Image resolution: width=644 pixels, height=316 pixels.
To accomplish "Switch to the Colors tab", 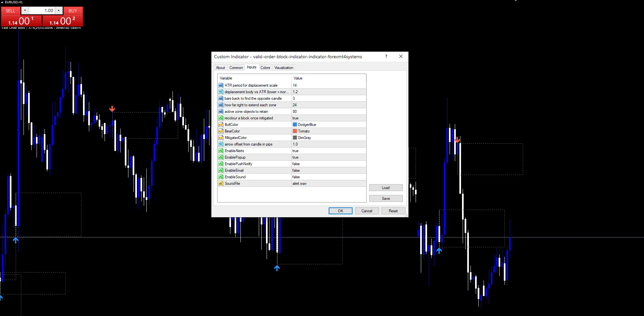I will click(265, 68).
